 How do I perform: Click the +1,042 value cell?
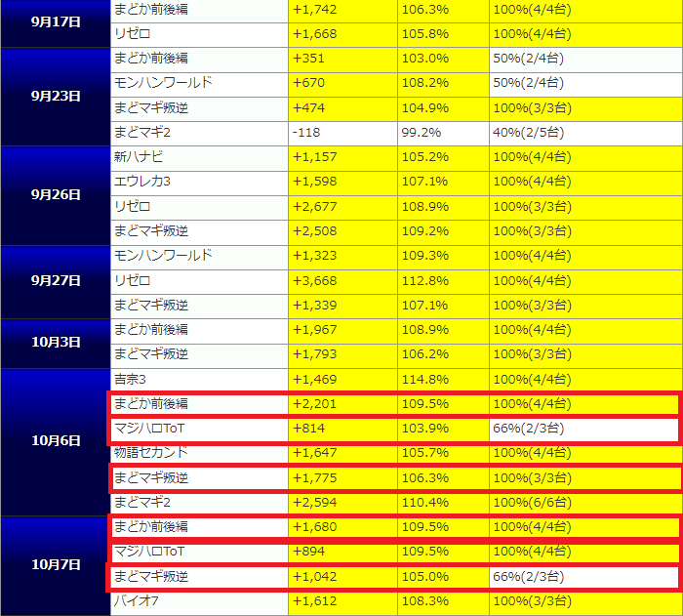click(x=342, y=577)
